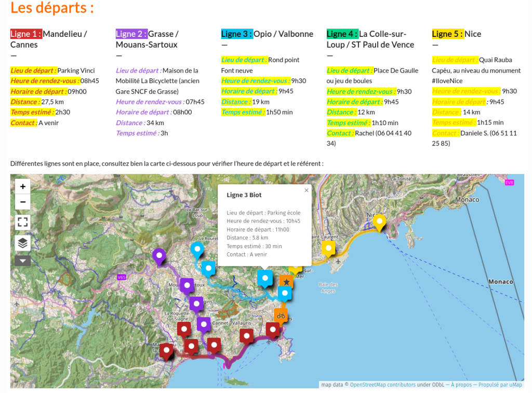This screenshot has height=393, width=532.
Task: Open the À propos link
Action: tap(461, 385)
